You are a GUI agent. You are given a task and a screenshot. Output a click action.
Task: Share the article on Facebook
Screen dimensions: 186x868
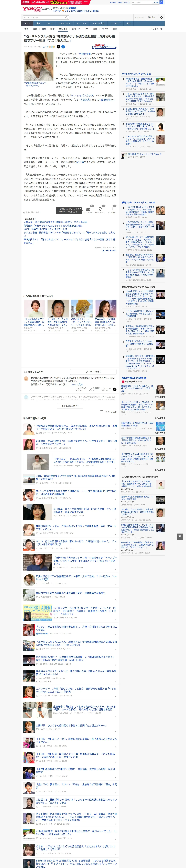[63, 47]
